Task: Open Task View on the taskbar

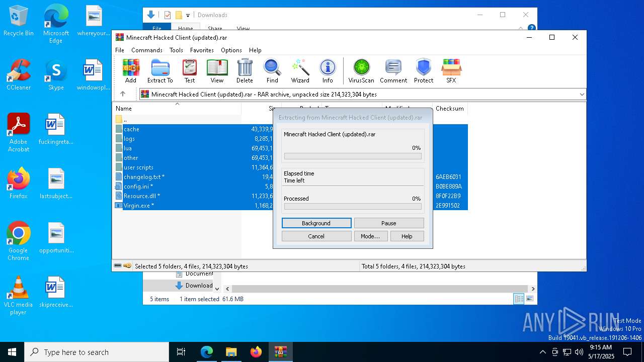Action: (x=181, y=352)
